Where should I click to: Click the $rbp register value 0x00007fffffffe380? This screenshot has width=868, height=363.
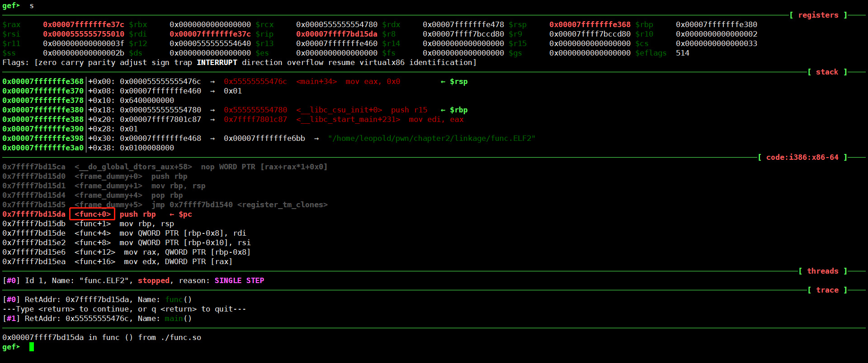click(x=717, y=24)
